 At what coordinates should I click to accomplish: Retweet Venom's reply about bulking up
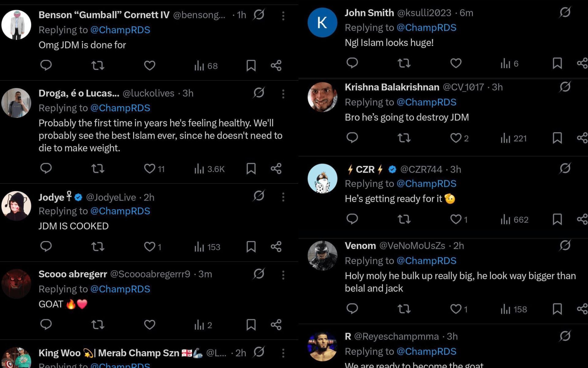pos(404,309)
